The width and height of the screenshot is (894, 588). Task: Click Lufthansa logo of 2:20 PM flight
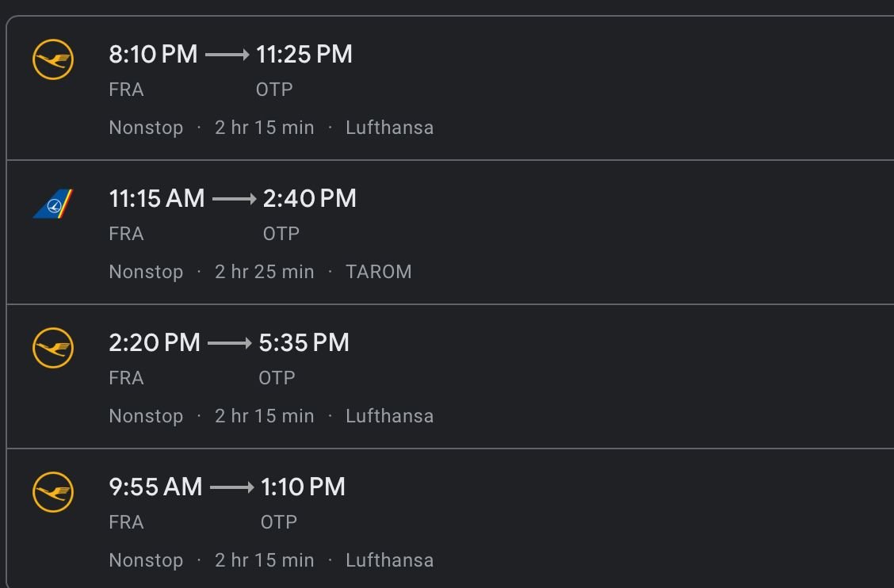pyautogui.click(x=53, y=348)
